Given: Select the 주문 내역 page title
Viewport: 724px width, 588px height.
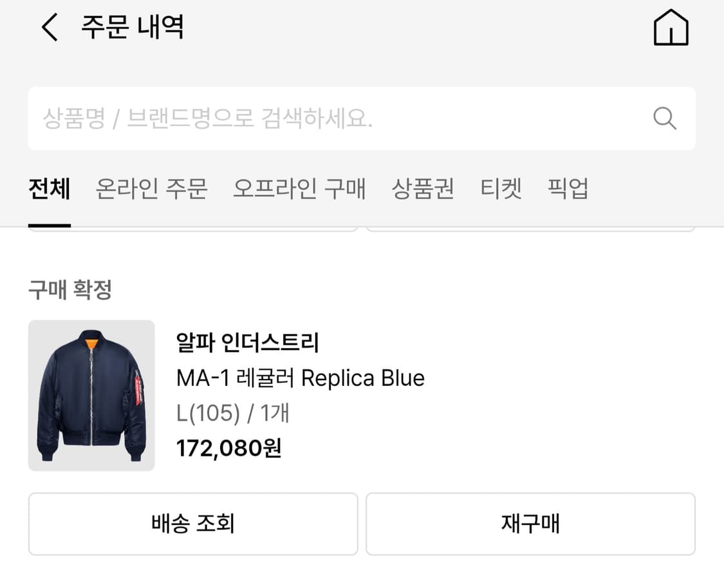Looking at the screenshot, I should click(x=131, y=28).
